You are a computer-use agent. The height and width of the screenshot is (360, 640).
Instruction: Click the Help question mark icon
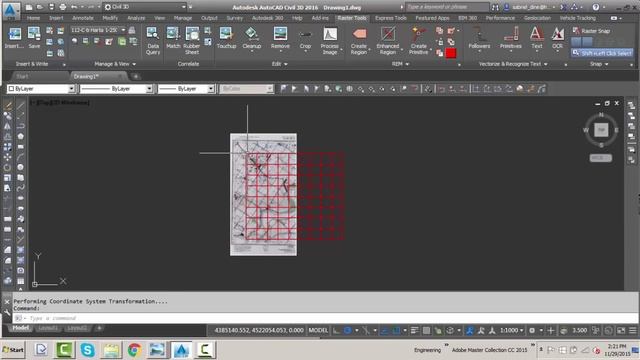click(x=596, y=7)
